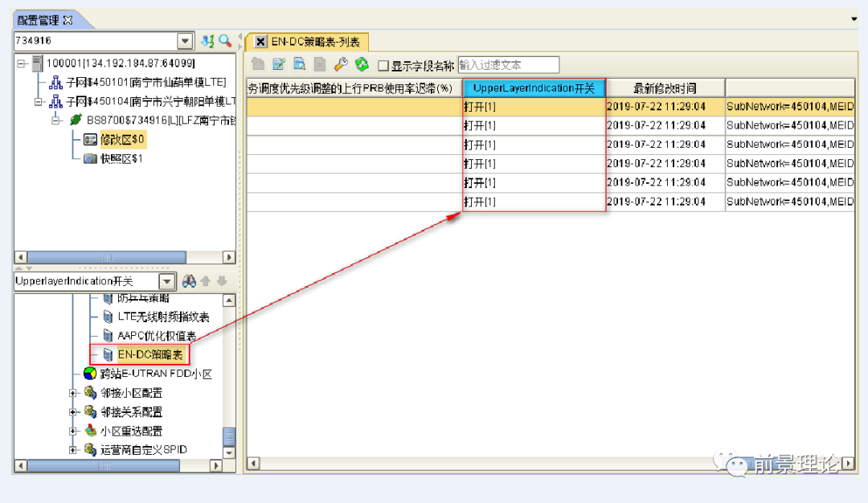This screenshot has width=868, height=503.
Task: Click the magnifier search icon beside 734916
Action: click(225, 41)
